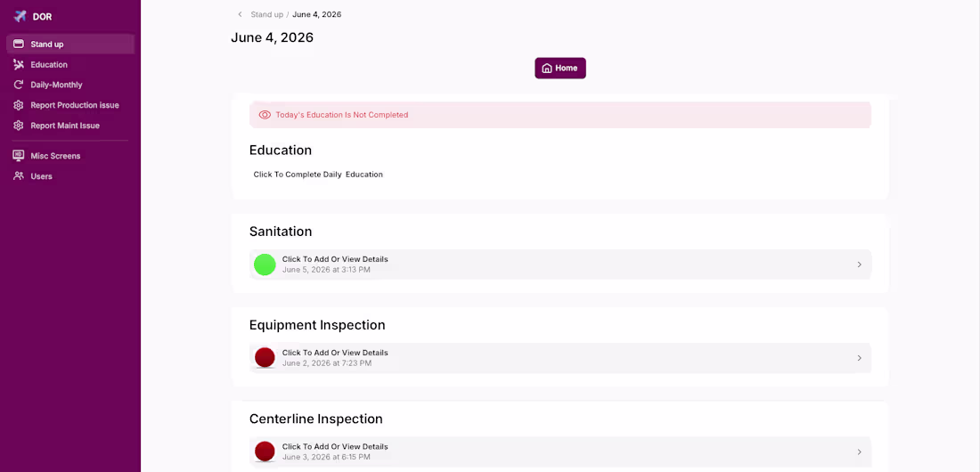The height and width of the screenshot is (472, 980).
Task: Click the Stand up sidebar icon
Action: [x=19, y=45]
